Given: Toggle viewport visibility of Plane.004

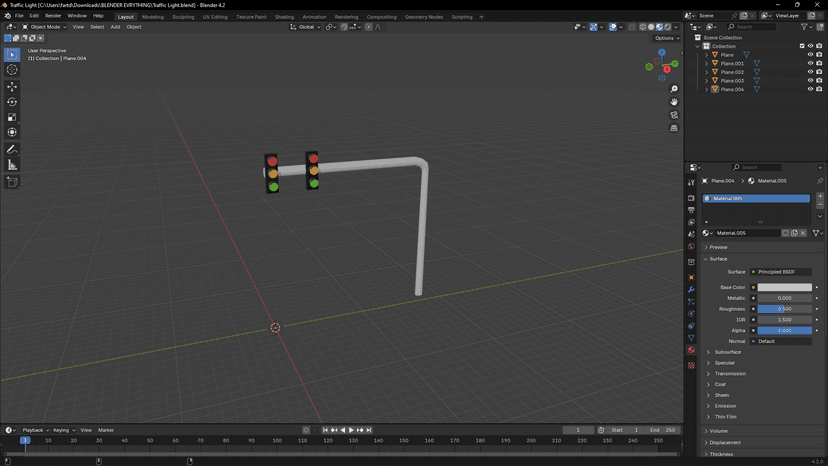Looking at the screenshot, I should [810, 89].
